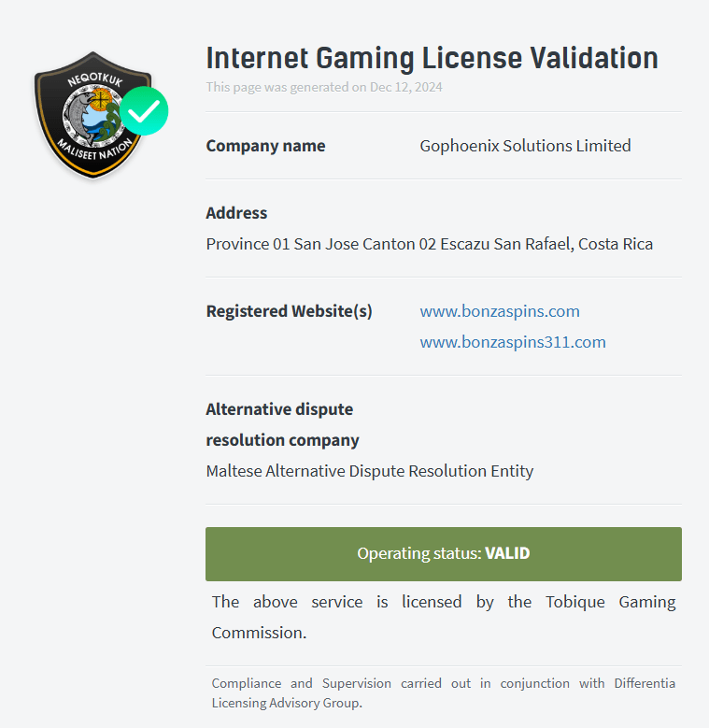Click Maltese Alternative Dispute Resolution Entity text
The width and height of the screenshot is (709, 728).
[x=370, y=471]
